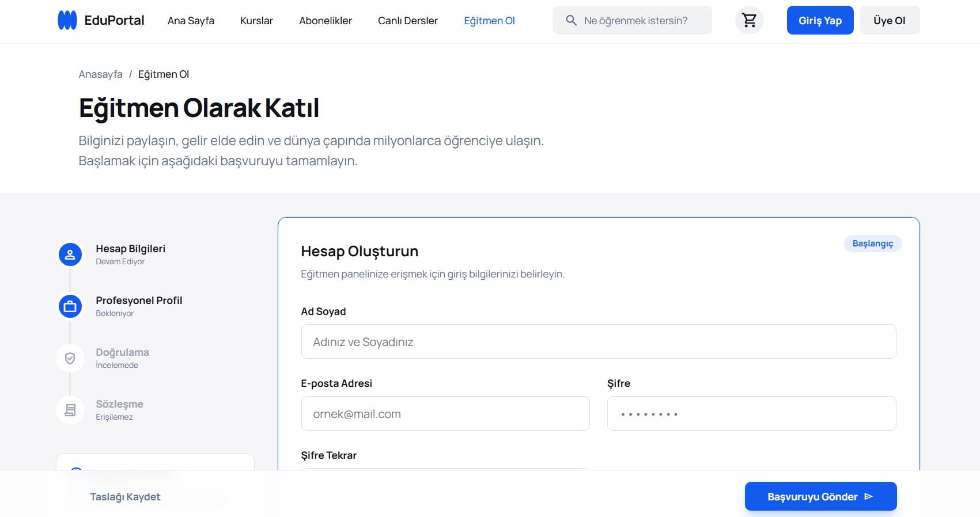Click the send arrow on Başvuruyu Gönder

click(x=869, y=496)
